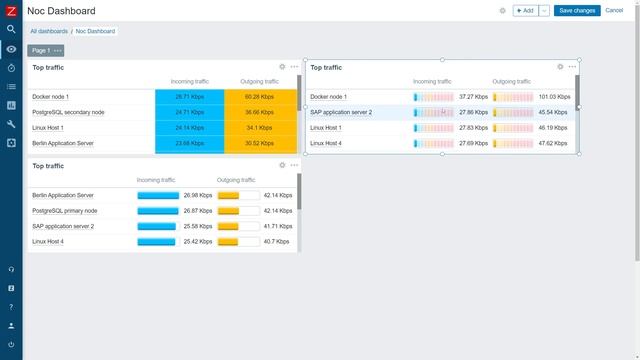The image size is (640, 360).
Task: Click top-center resize handle of selected widget
Action: pos(442,60)
